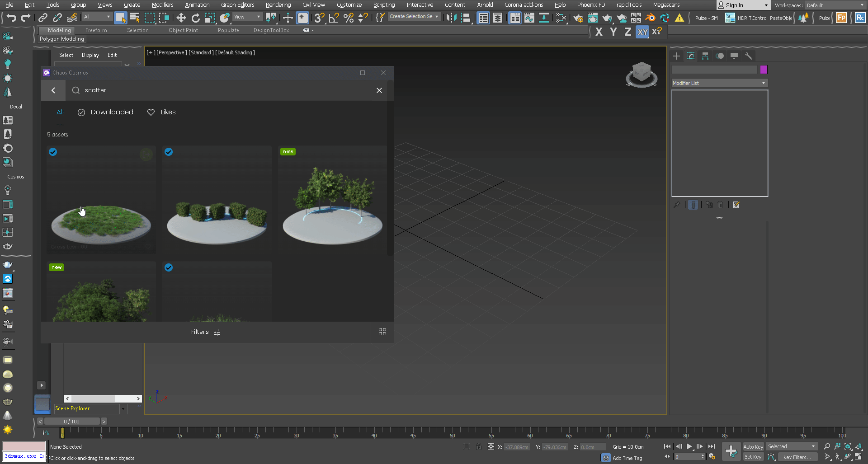Open the Sign In dropdown

(x=743, y=5)
